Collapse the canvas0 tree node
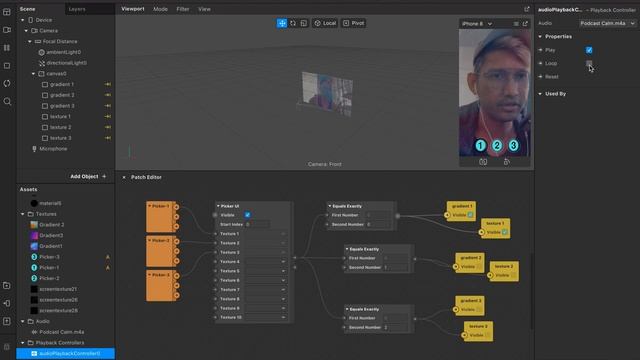Image resolution: width=640 pixels, height=360 pixels. [33, 74]
